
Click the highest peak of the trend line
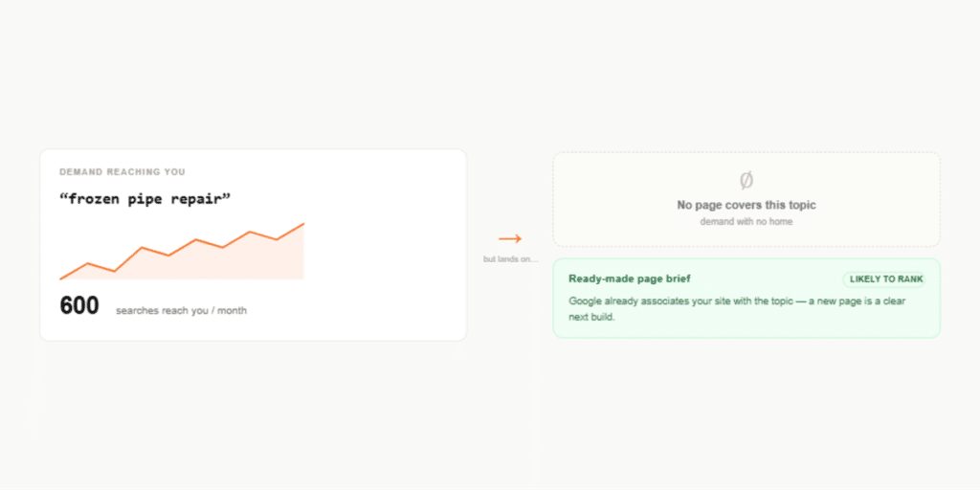click(303, 224)
